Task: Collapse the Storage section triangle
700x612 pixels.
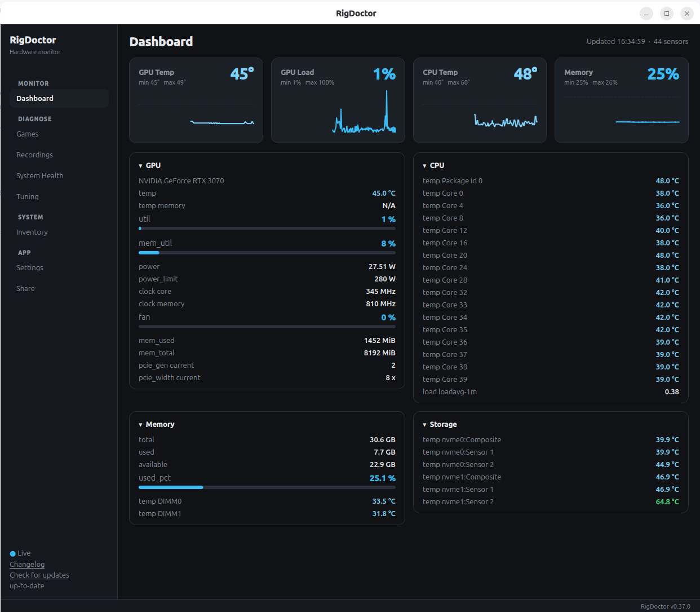Action: point(424,425)
